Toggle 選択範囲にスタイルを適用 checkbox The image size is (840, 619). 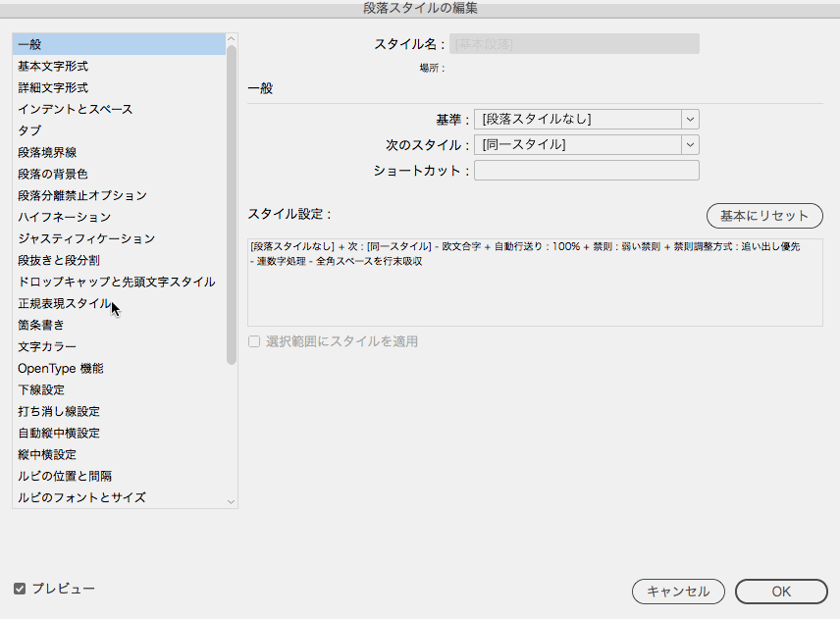pyautogui.click(x=254, y=341)
